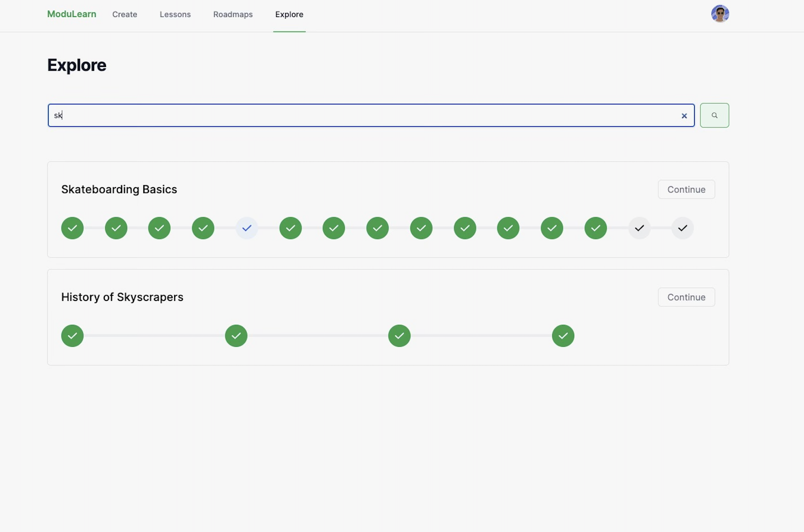Clear the search field with X icon
Image resolution: width=804 pixels, height=532 pixels.
pos(684,116)
